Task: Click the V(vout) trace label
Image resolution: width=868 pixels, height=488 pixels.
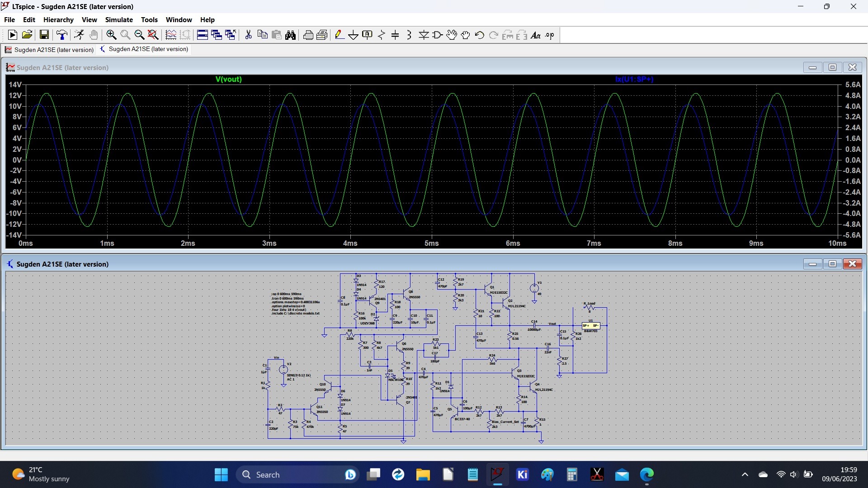Action: pos(229,79)
